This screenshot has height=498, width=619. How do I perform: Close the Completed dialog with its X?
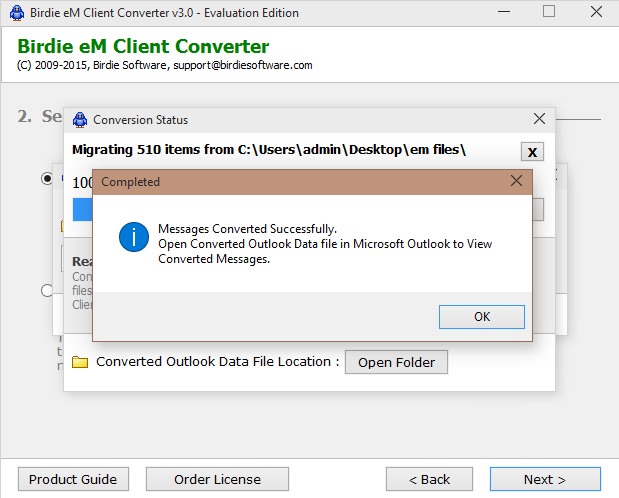(x=516, y=181)
